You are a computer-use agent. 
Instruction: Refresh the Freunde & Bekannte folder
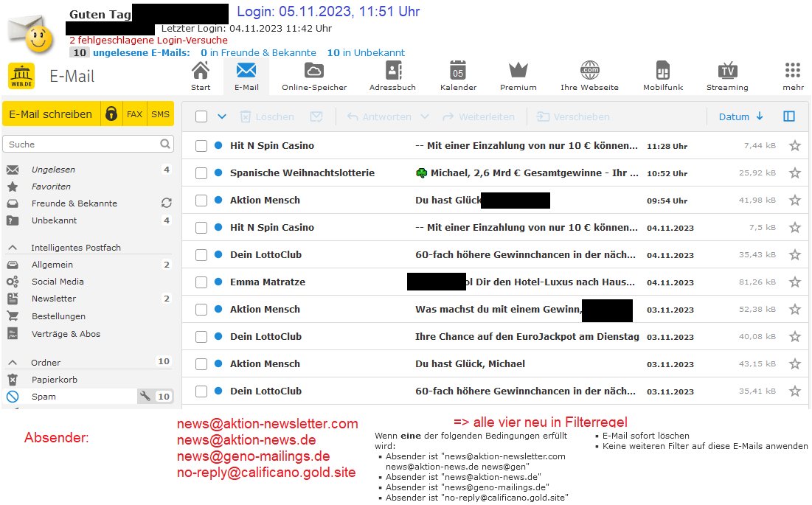coord(166,203)
